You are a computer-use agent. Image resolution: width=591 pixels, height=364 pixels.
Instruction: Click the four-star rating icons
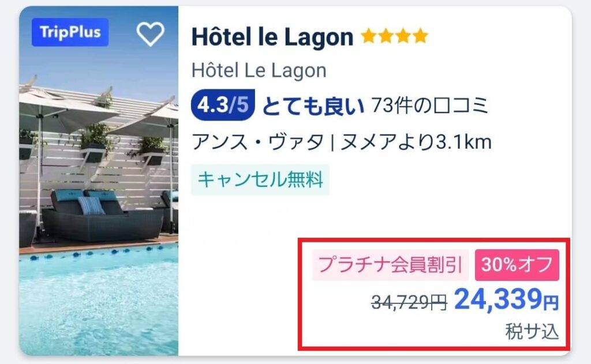click(x=394, y=36)
